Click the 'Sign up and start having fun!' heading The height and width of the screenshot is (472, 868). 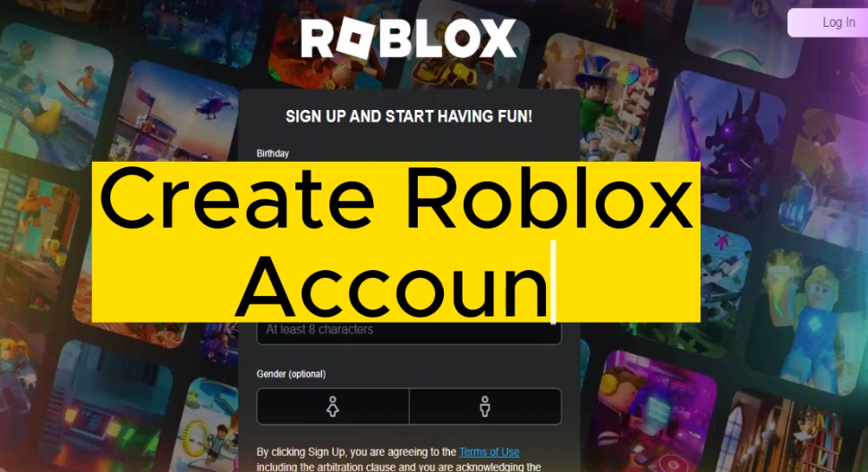click(x=409, y=116)
